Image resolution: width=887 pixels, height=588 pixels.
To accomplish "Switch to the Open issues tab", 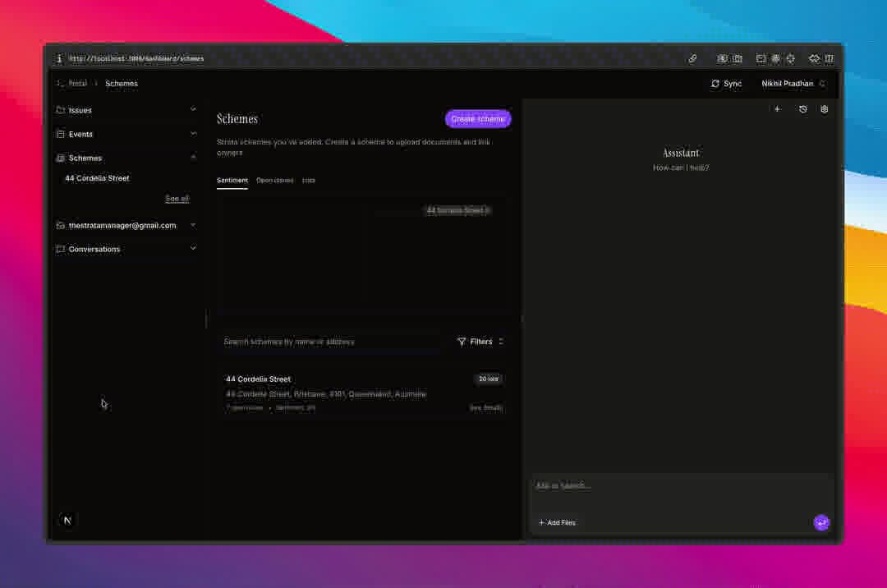I will pyautogui.click(x=274, y=180).
